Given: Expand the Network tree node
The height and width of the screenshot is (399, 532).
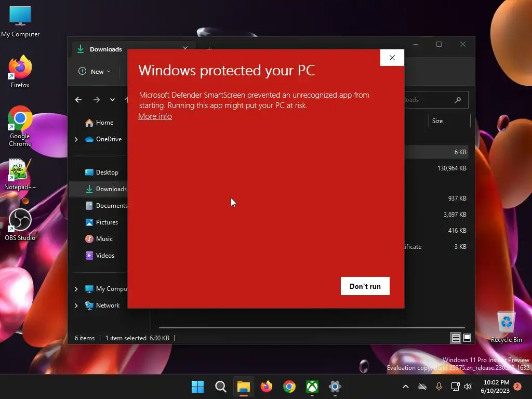Looking at the screenshot, I should pos(76,305).
